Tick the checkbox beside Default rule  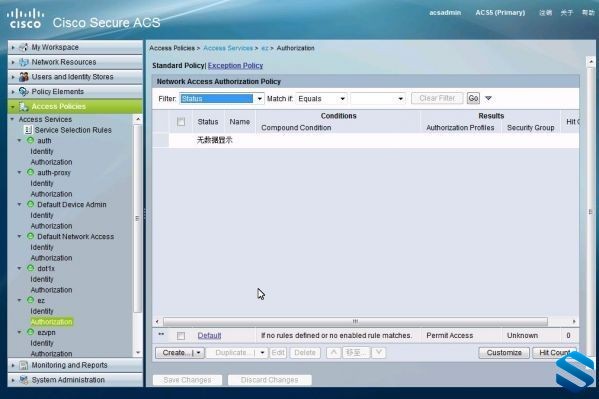(181, 336)
